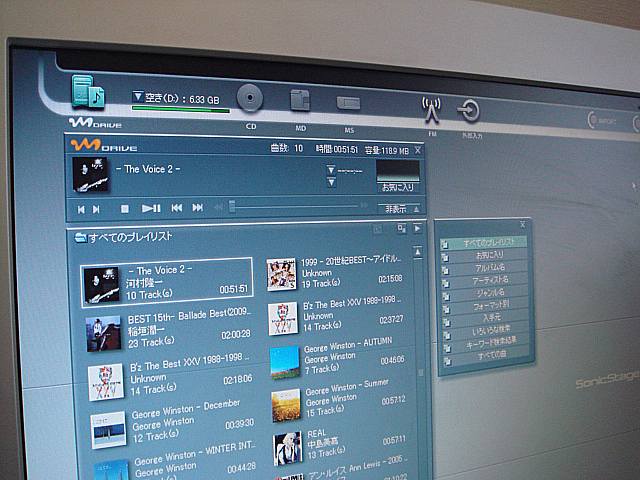Choose すべてのプレイリスト in the side menu
Screen dimensions: 640x480
click(x=484, y=243)
